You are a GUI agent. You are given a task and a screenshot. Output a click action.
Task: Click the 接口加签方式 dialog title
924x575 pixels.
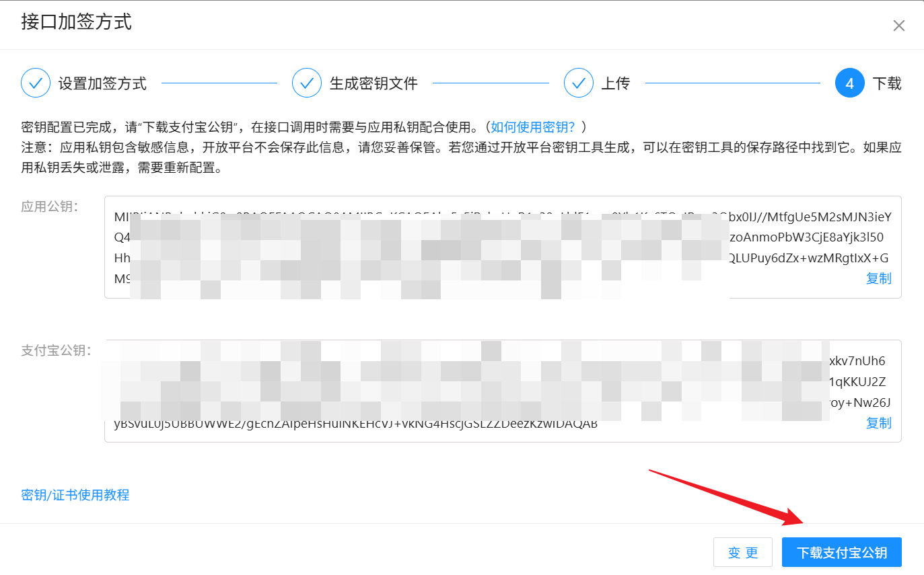(76, 22)
